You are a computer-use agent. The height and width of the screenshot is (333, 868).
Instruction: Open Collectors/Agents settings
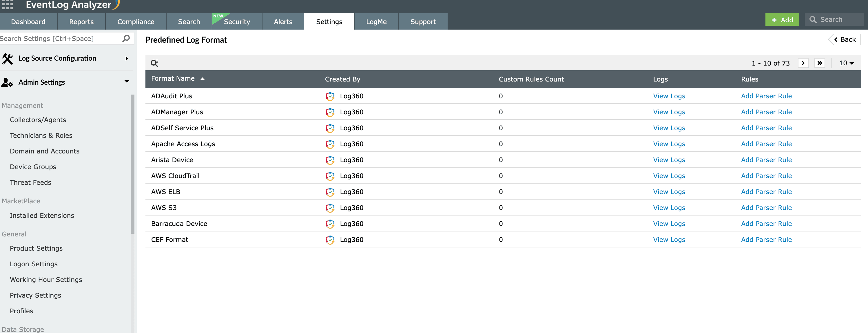pos(38,120)
